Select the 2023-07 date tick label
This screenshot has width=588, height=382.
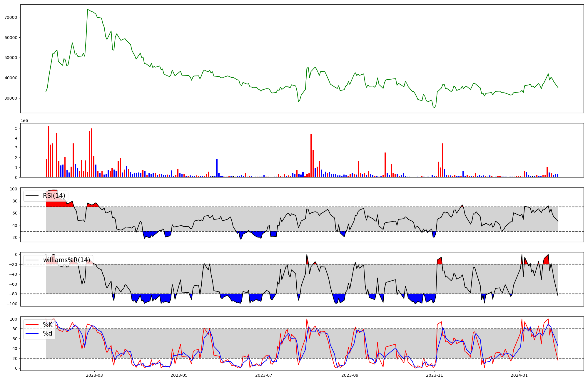coord(264,375)
